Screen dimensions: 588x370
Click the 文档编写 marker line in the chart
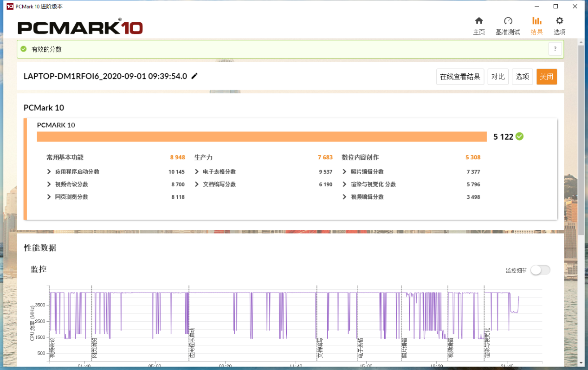pyautogui.click(x=317, y=323)
